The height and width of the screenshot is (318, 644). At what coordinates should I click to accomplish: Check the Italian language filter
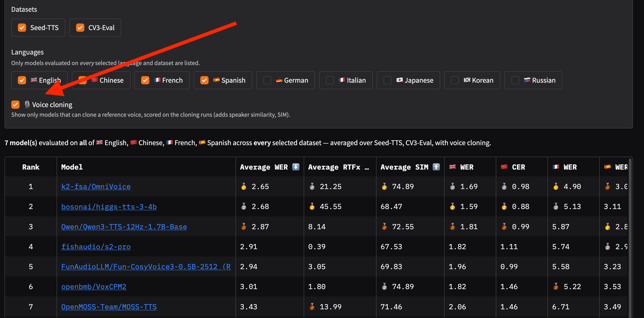330,80
